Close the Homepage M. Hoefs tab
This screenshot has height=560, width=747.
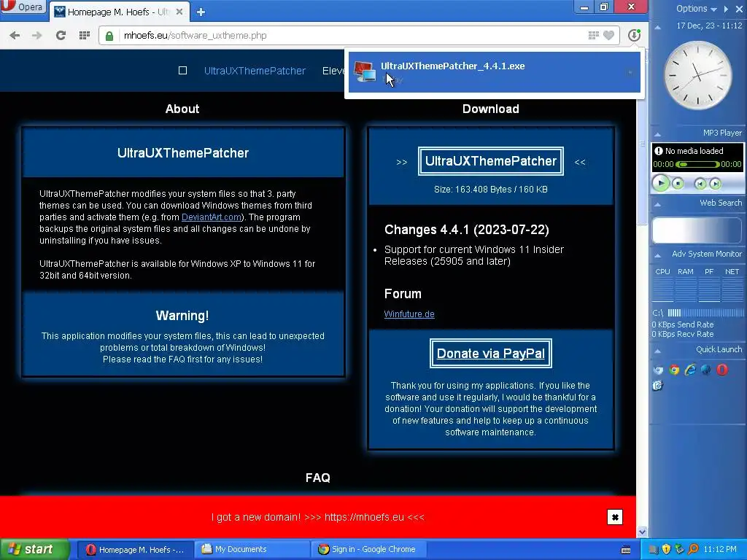[x=179, y=12]
